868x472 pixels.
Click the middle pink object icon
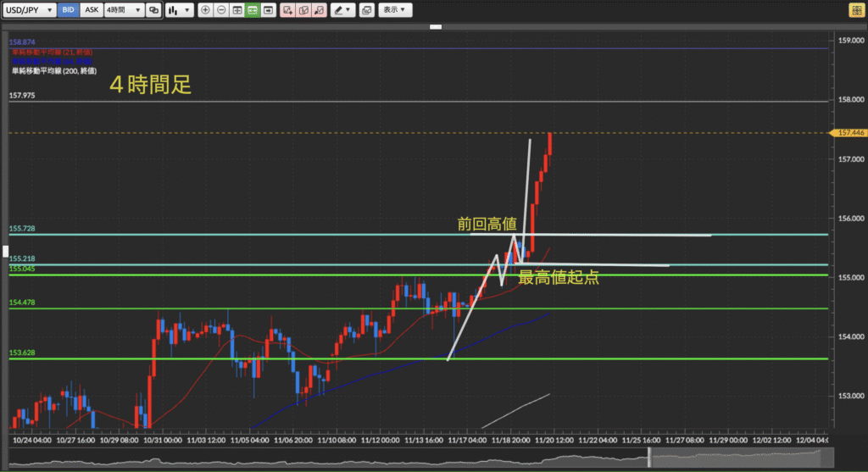(x=303, y=10)
